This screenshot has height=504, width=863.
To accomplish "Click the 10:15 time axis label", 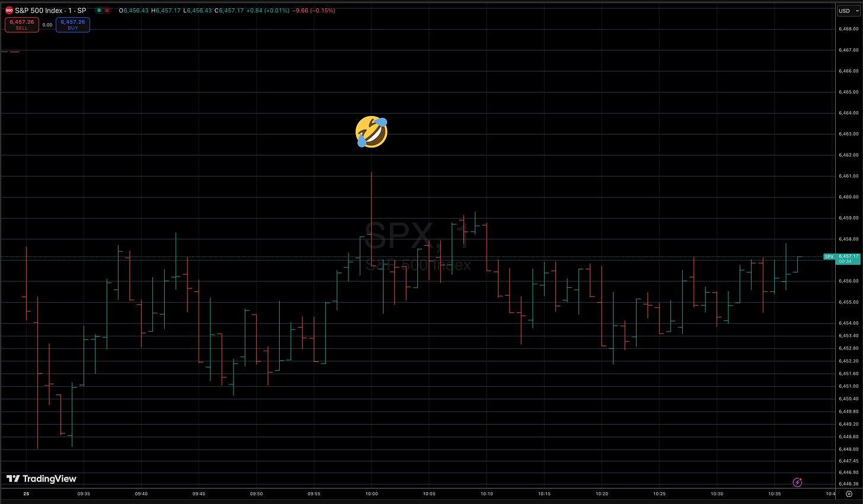I will [x=544, y=493].
